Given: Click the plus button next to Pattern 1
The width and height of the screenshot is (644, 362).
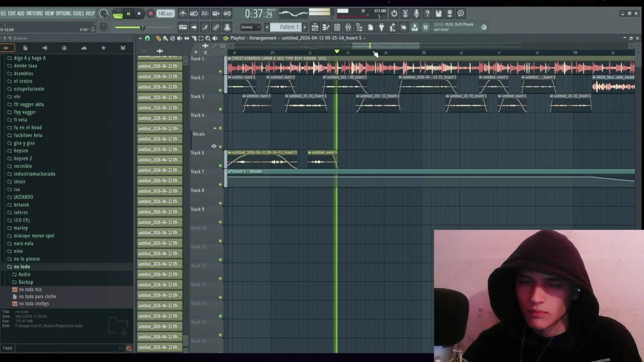Looking at the screenshot, I should pyautogui.click(x=304, y=27).
